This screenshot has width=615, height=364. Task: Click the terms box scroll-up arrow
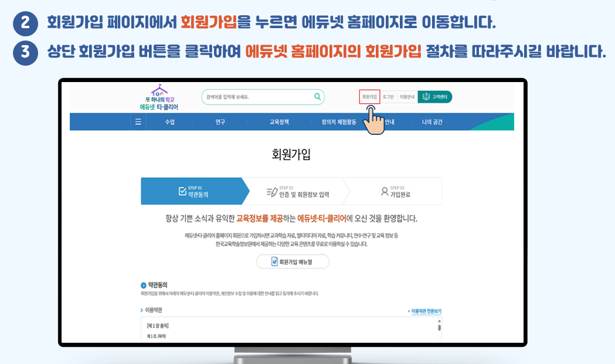tap(439, 321)
